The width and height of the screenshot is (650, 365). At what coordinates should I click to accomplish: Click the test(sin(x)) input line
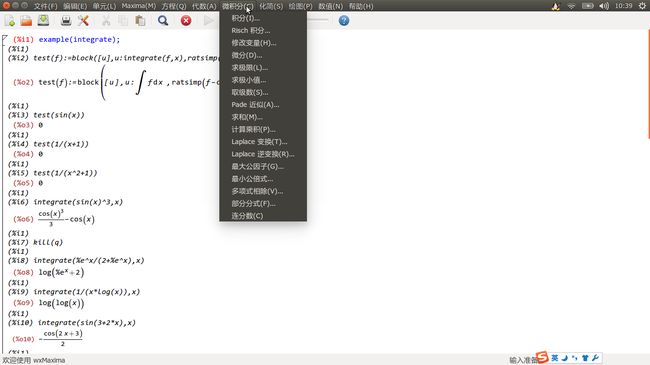[59, 115]
